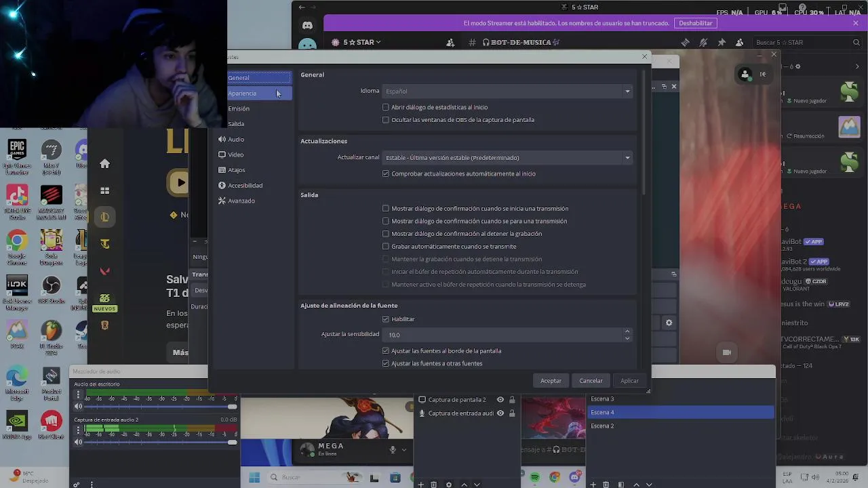Image resolution: width=868 pixels, height=488 pixels.
Task: Check Grabar automáticamente cuando se transmite
Action: 386,247
